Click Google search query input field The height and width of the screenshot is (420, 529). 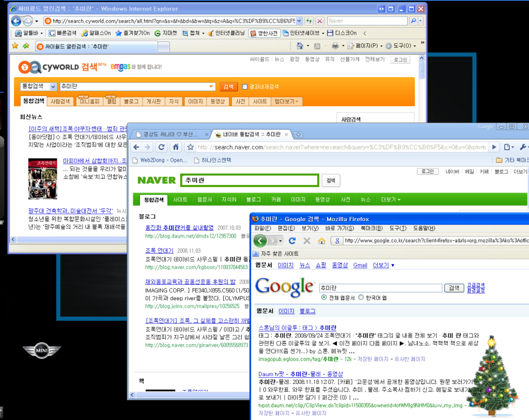pos(381,288)
